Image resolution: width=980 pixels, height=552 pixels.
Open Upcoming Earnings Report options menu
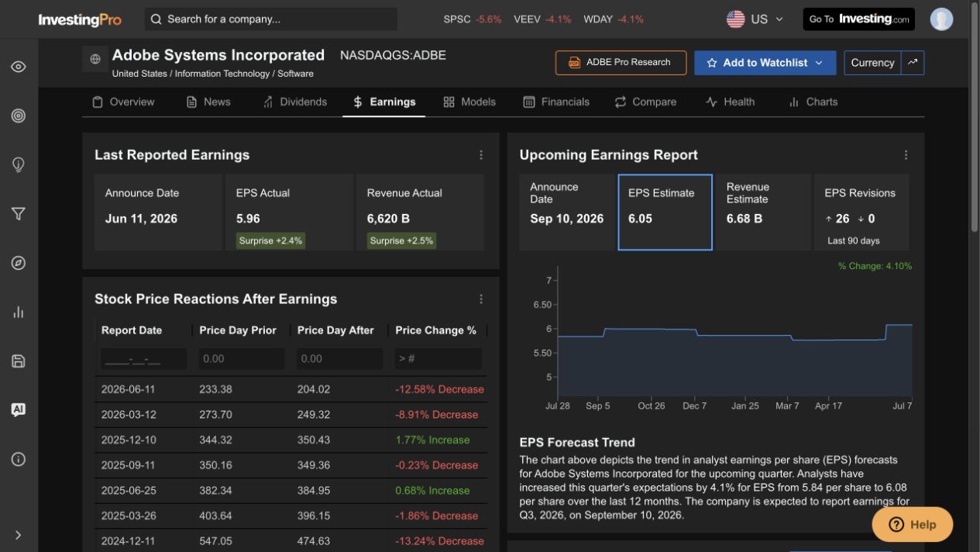click(906, 155)
